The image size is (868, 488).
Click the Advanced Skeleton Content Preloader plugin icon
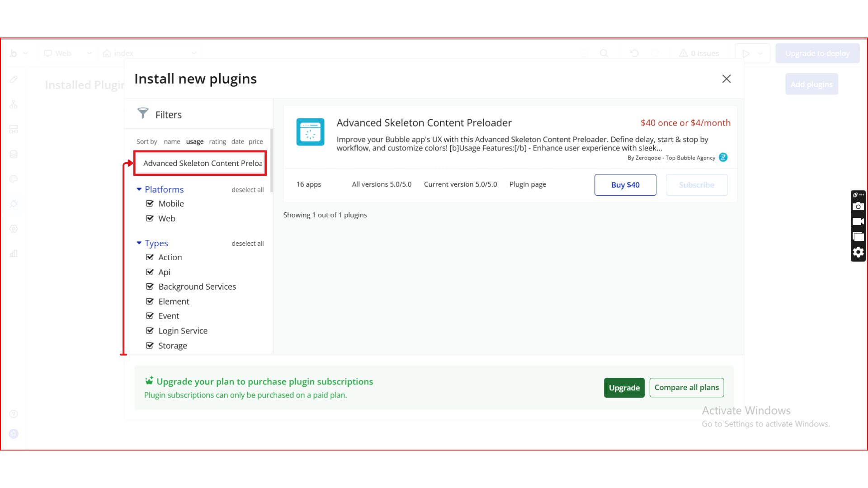coord(310,132)
